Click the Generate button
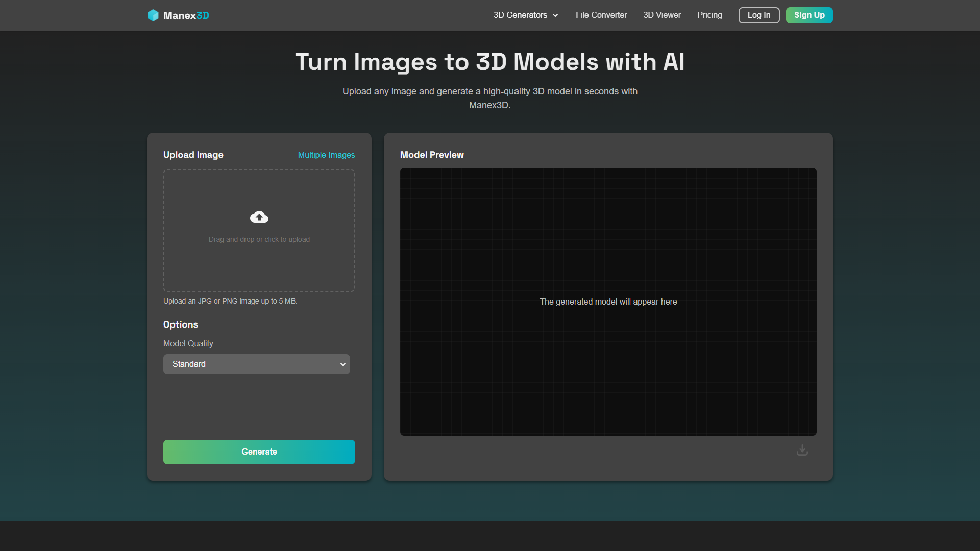 point(259,452)
